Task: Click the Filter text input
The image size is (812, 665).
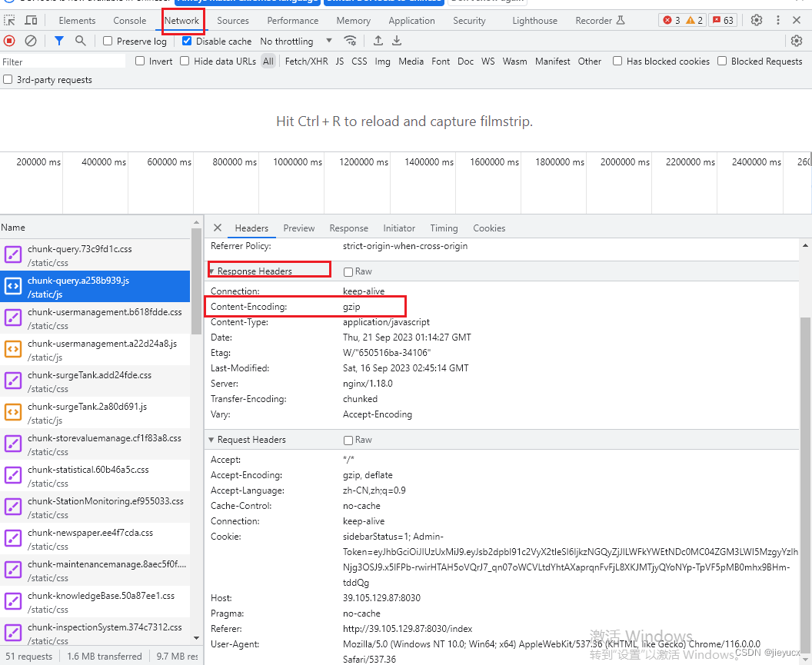Action: pos(63,62)
